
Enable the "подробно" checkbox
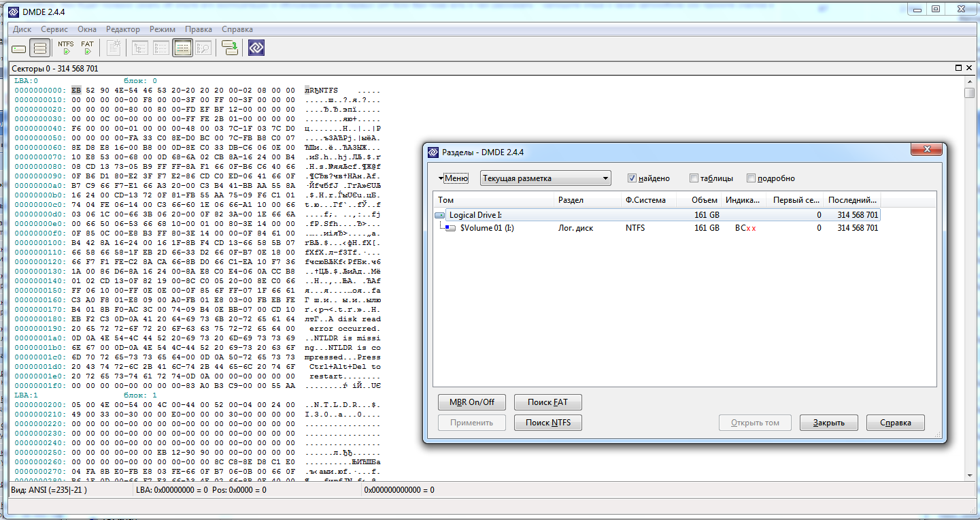751,178
